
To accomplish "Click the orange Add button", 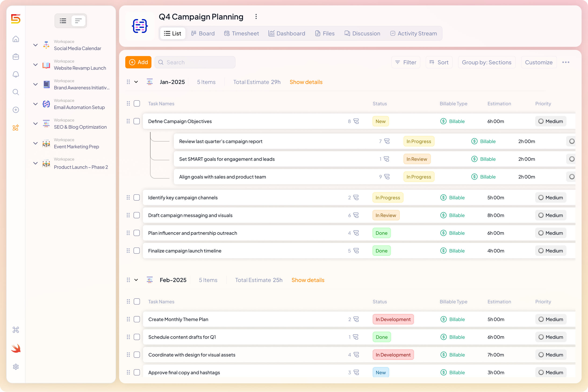I will (138, 62).
